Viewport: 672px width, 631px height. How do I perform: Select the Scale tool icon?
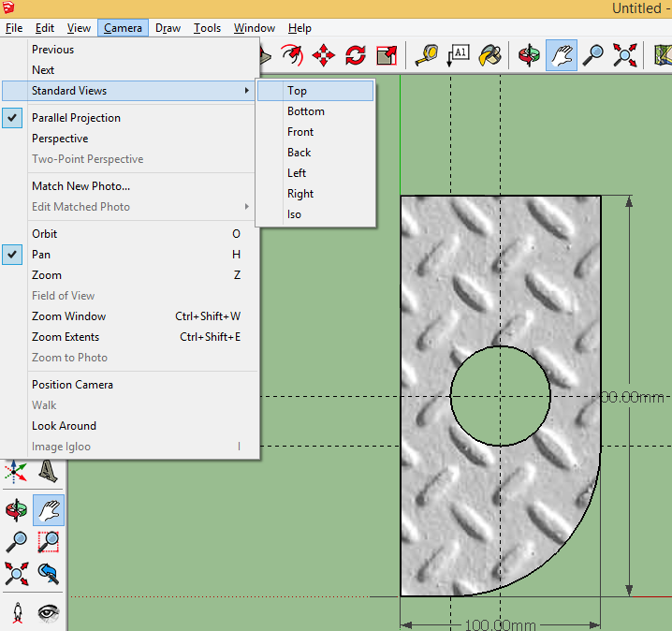pos(387,55)
